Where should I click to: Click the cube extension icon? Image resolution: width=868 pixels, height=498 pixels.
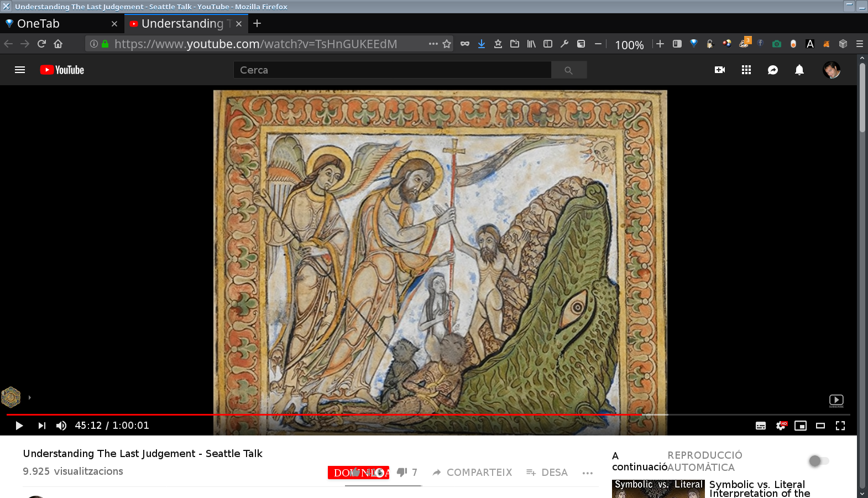(843, 44)
